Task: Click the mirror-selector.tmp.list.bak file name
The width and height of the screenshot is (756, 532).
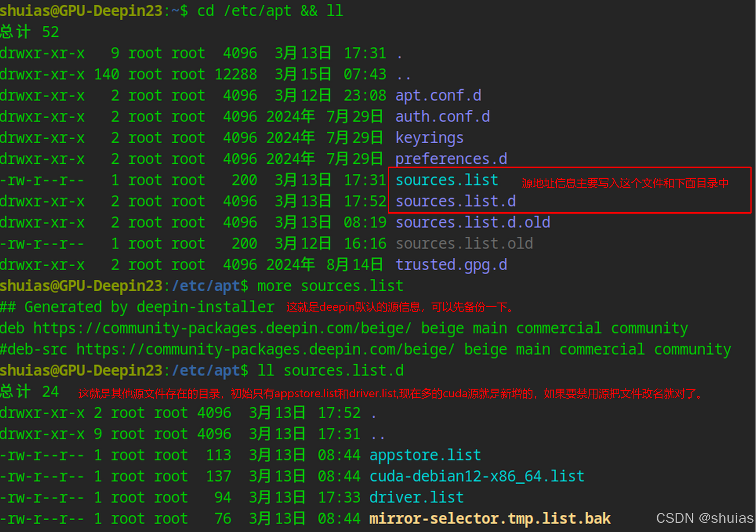Action: point(490,518)
